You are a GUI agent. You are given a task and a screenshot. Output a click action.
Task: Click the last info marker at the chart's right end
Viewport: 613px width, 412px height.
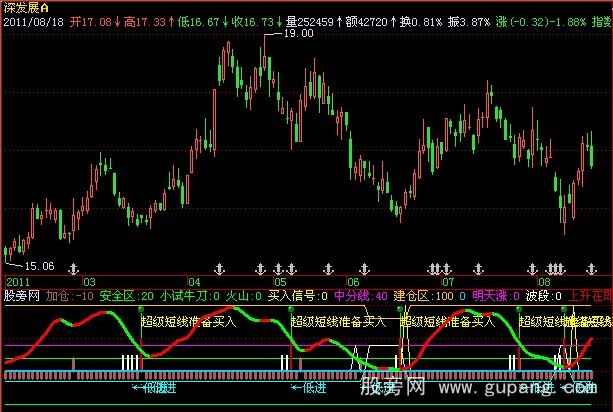tap(591, 269)
